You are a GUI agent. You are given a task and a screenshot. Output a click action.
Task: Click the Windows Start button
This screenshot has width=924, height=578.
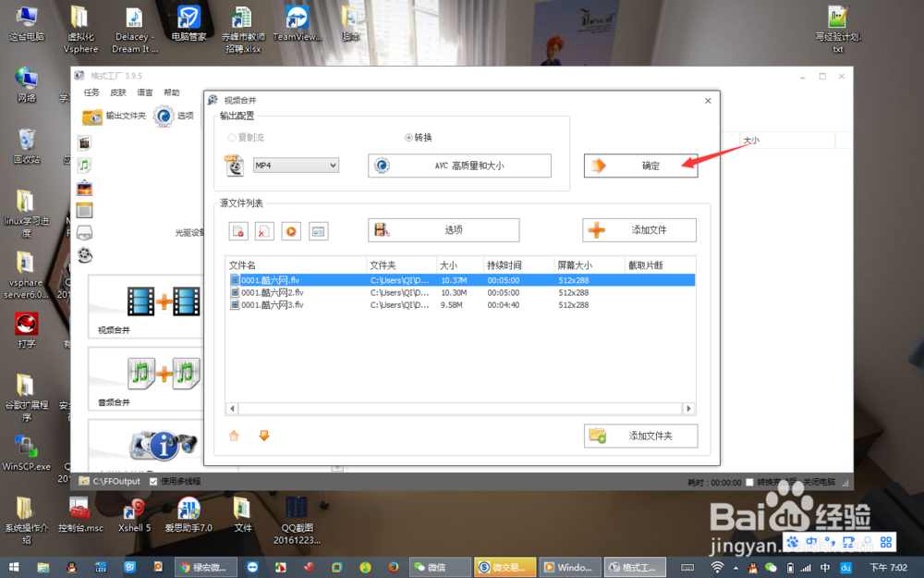tap(14, 568)
